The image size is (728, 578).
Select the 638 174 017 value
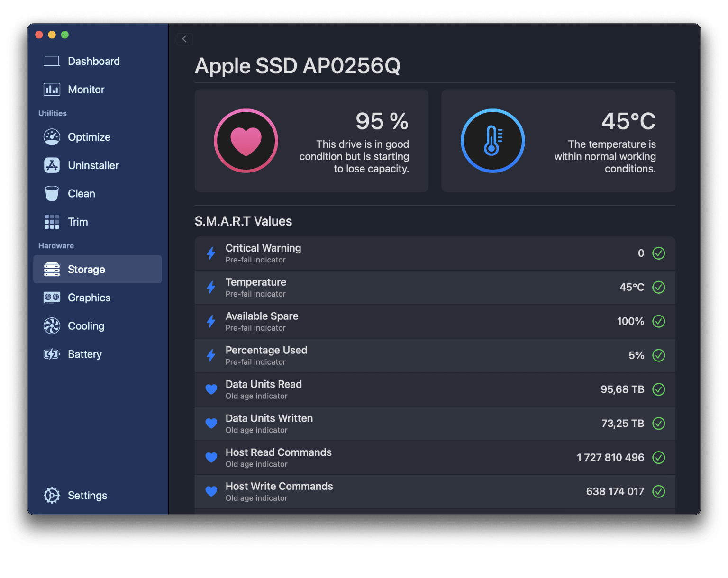(615, 491)
